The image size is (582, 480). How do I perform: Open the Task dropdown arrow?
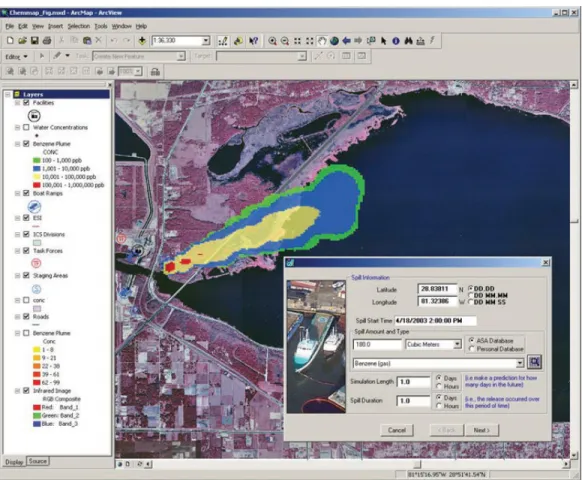[181, 56]
